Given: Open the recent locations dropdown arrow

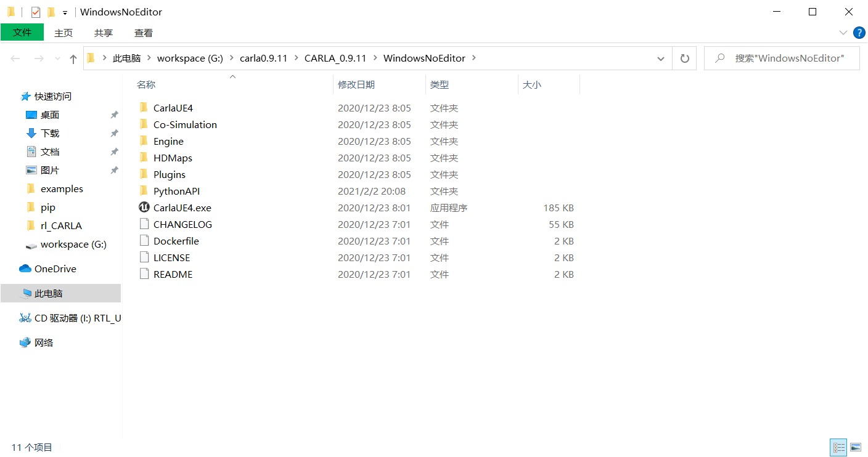Looking at the screenshot, I should [58, 59].
